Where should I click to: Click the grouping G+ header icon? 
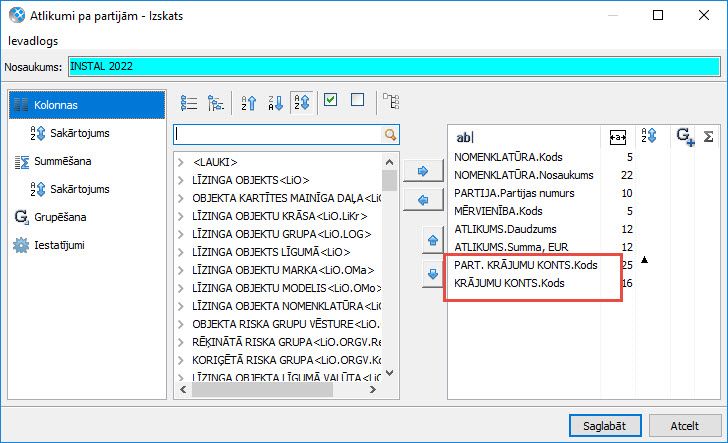(x=685, y=137)
